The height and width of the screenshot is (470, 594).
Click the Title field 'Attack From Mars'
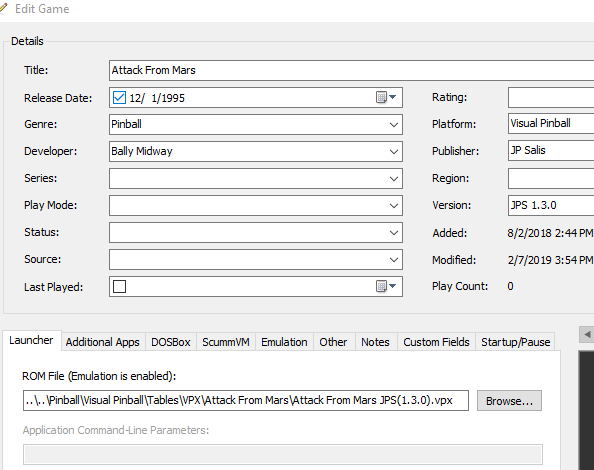coord(351,70)
